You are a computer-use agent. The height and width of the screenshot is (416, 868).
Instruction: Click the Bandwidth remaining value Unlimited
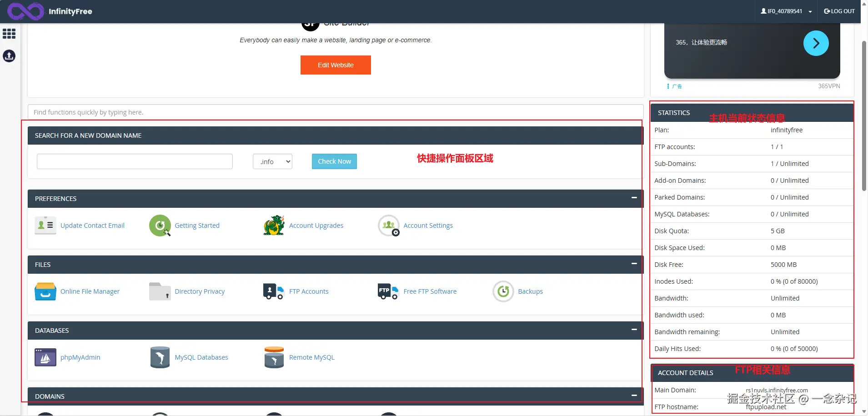(x=785, y=332)
